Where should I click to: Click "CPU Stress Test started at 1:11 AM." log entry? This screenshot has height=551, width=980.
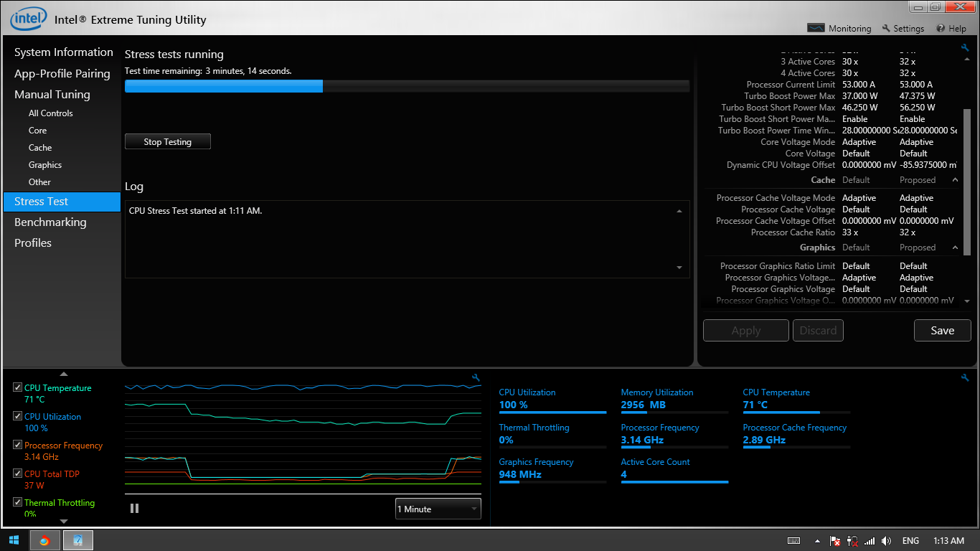click(x=196, y=211)
